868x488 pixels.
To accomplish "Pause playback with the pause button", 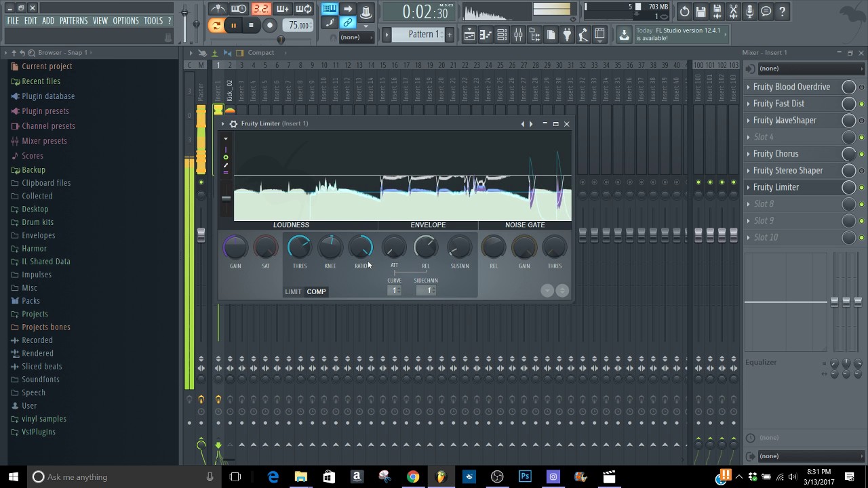I will tap(233, 26).
